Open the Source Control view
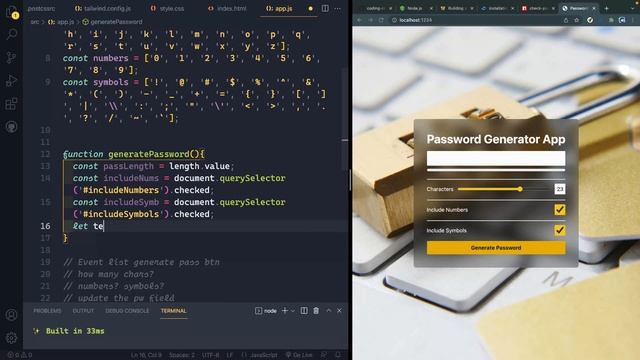 tap(11, 57)
